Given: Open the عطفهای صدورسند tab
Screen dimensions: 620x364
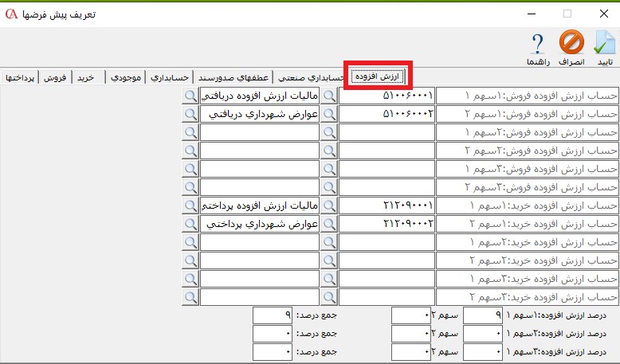Looking at the screenshot, I should coord(232,77).
